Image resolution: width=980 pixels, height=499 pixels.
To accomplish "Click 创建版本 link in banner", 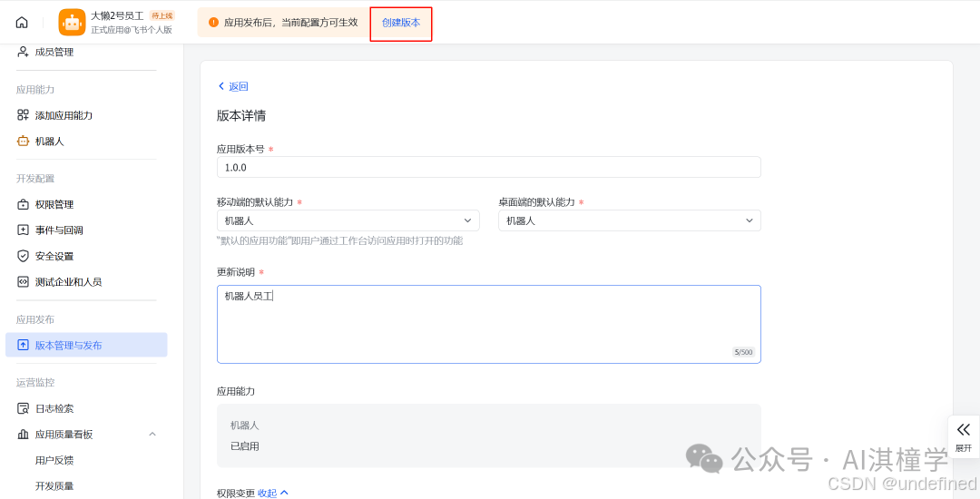I will point(401,23).
